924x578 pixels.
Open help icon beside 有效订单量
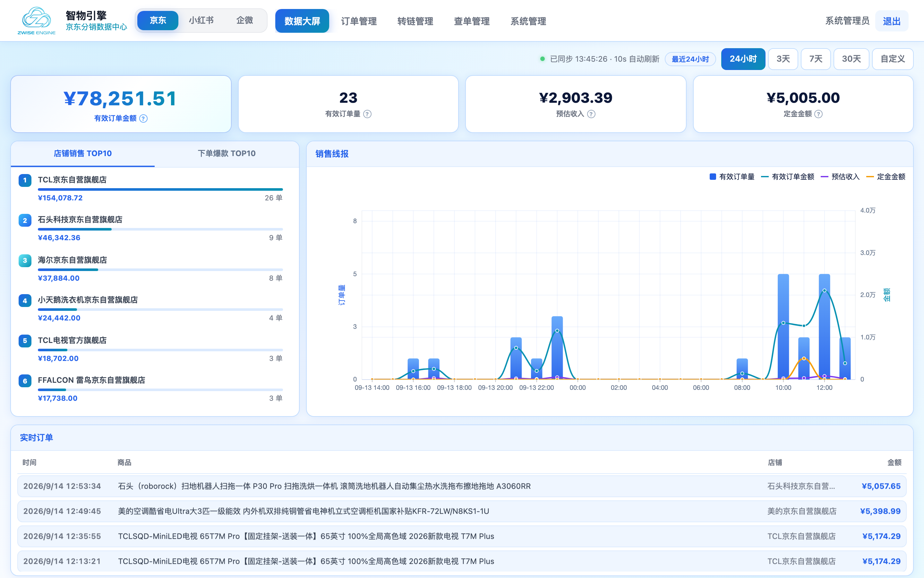pos(367,114)
